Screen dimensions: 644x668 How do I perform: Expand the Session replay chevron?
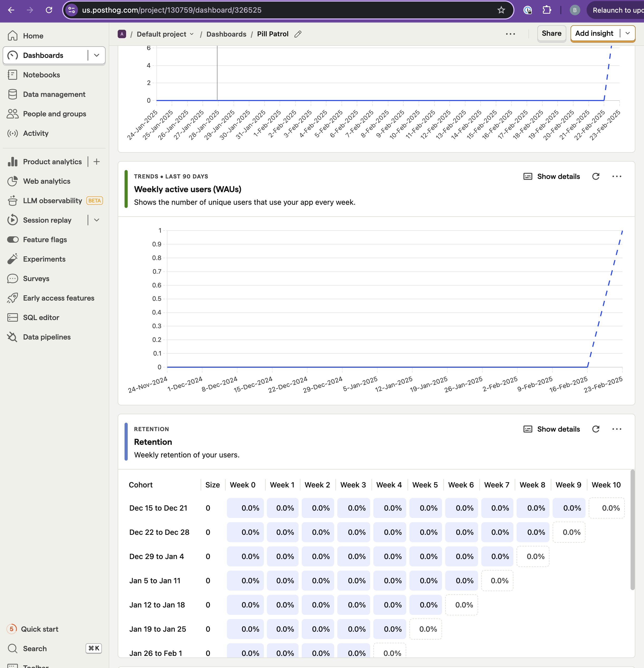[97, 220]
